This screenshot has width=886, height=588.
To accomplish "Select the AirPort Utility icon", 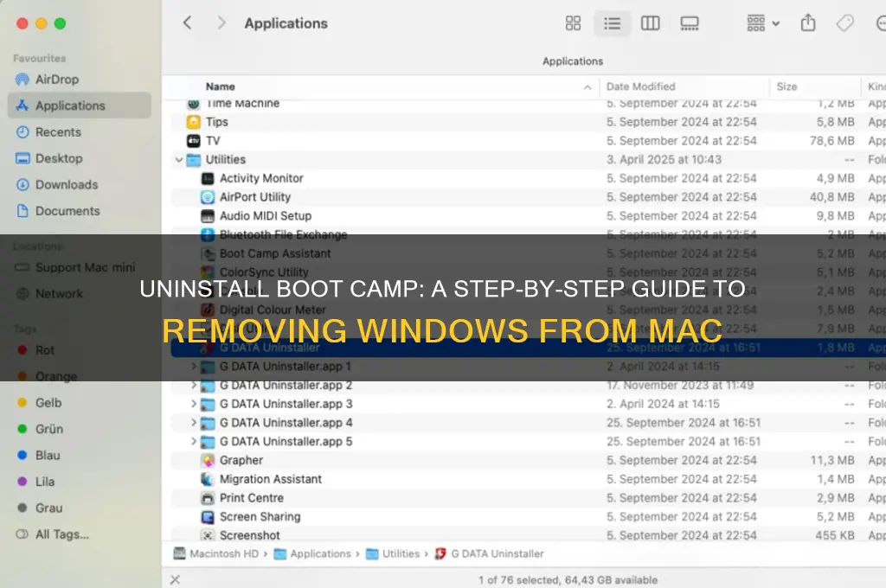I will [208, 197].
